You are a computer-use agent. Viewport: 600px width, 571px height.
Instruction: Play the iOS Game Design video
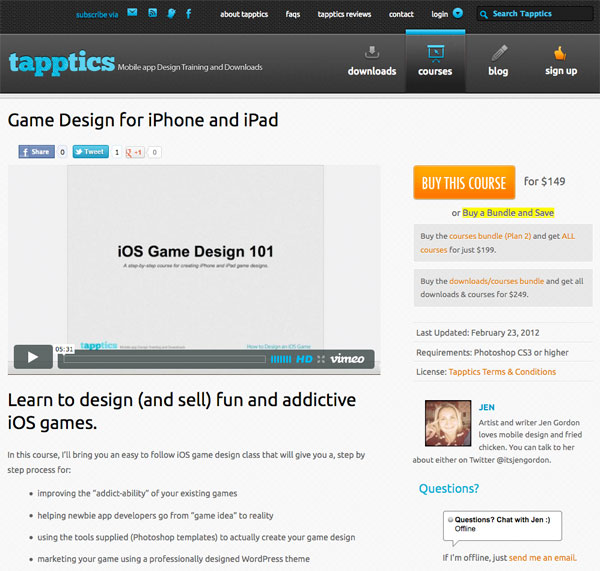pos(33,357)
